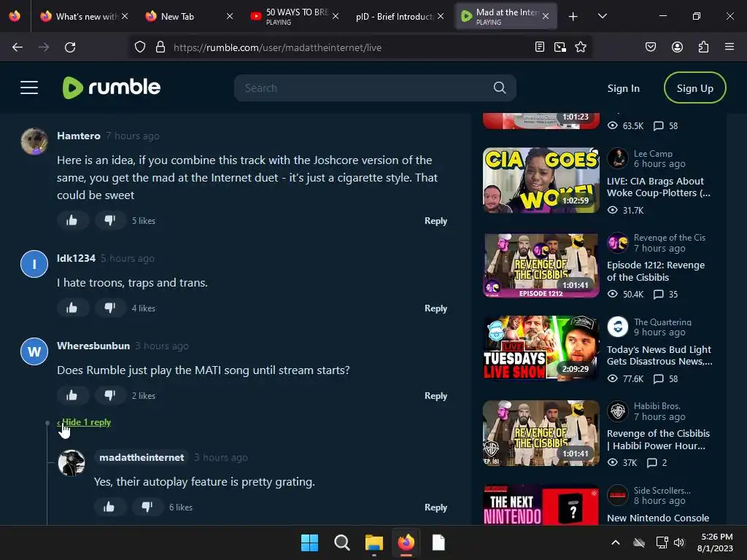Reply to Wheresbunbun's comment
Image resolution: width=747 pixels, height=560 pixels.
pyautogui.click(x=436, y=396)
